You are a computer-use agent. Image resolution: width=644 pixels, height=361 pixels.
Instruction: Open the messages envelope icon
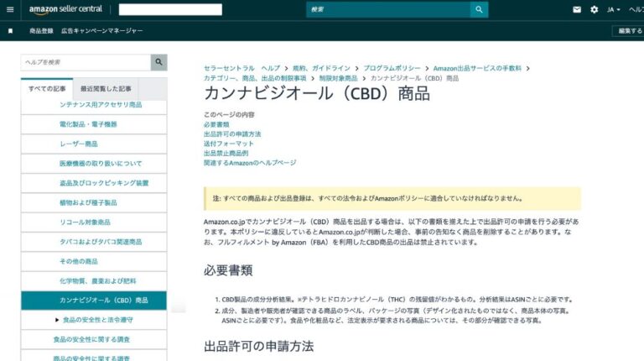pos(577,9)
